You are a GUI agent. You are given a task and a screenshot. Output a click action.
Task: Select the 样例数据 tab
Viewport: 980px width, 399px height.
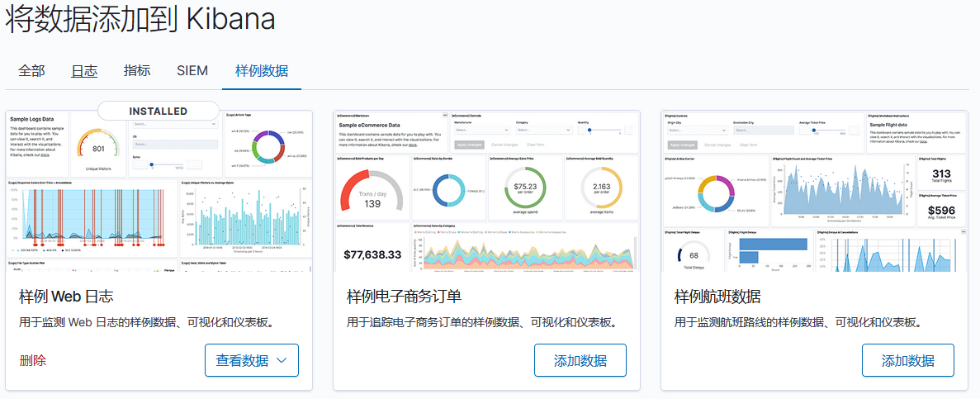coord(262,70)
